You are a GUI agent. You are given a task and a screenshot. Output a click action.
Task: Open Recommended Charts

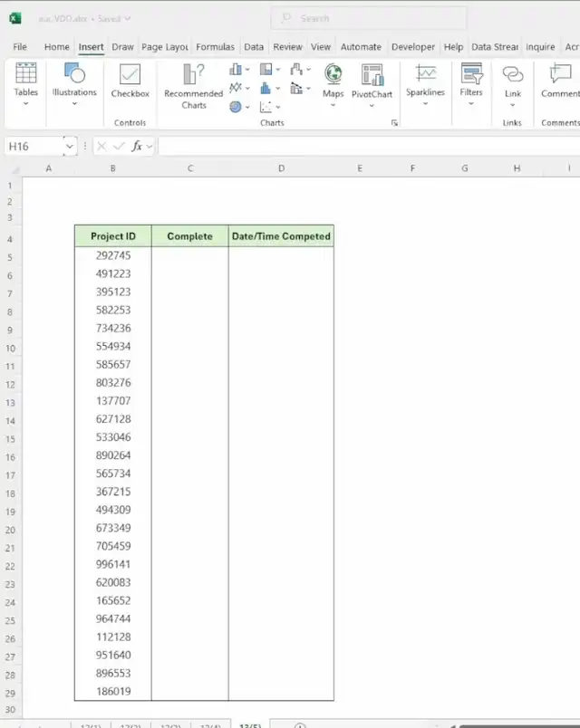coord(193,86)
